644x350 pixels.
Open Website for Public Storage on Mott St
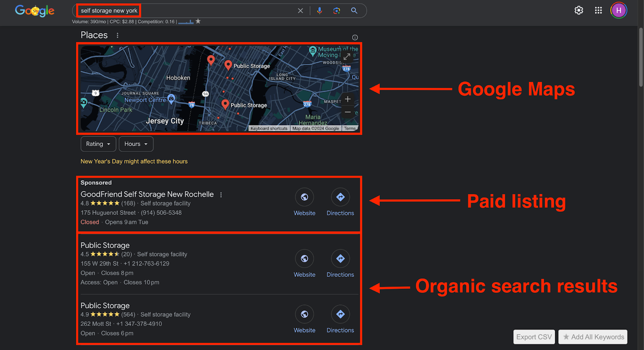pyautogui.click(x=304, y=319)
